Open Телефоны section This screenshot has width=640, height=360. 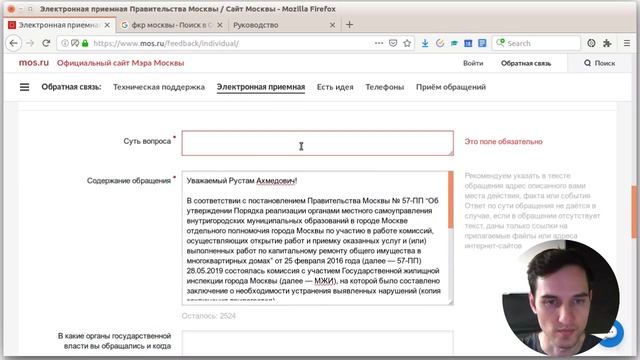click(x=384, y=87)
